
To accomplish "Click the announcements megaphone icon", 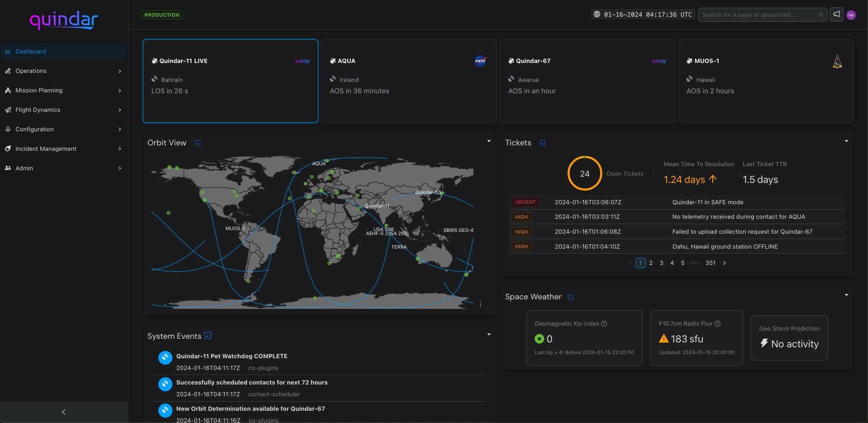I will 836,14.
